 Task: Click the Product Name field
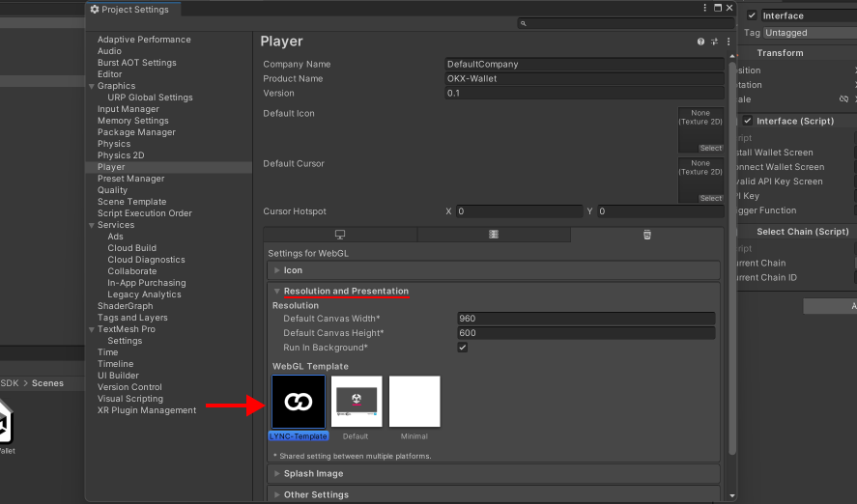pyautogui.click(x=585, y=78)
